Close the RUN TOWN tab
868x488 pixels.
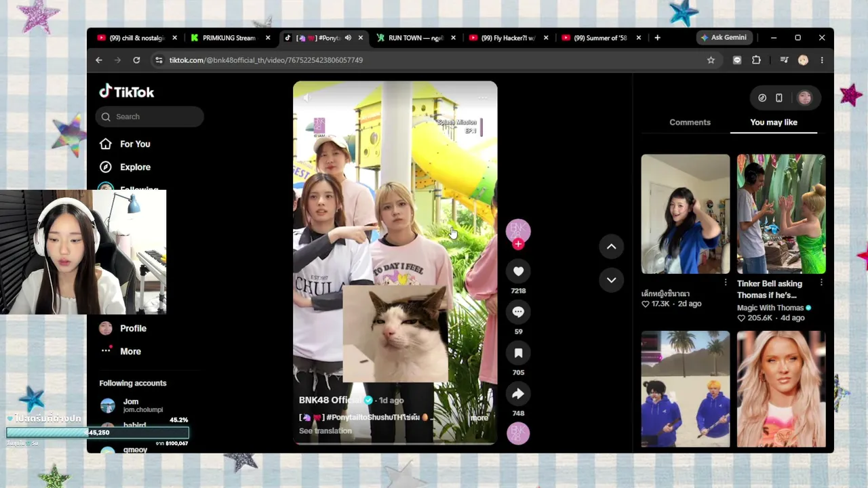pyautogui.click(x=453, y=38)
